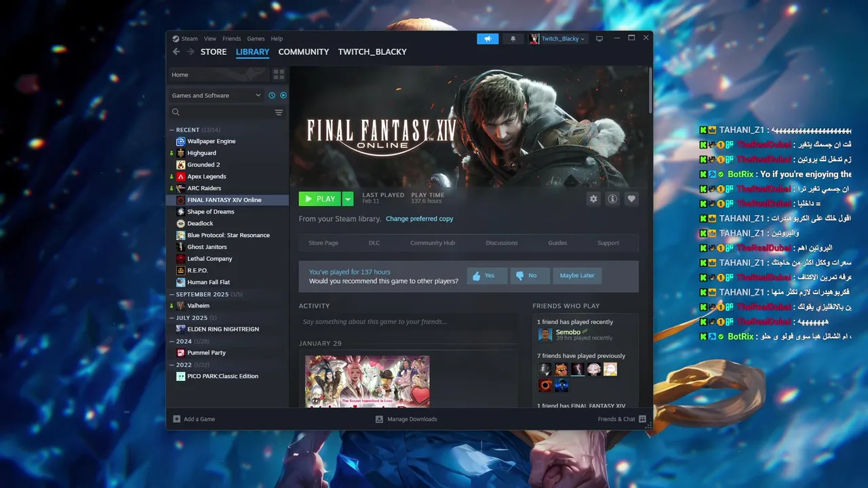Open the notifications bell

tap(513, 39)
